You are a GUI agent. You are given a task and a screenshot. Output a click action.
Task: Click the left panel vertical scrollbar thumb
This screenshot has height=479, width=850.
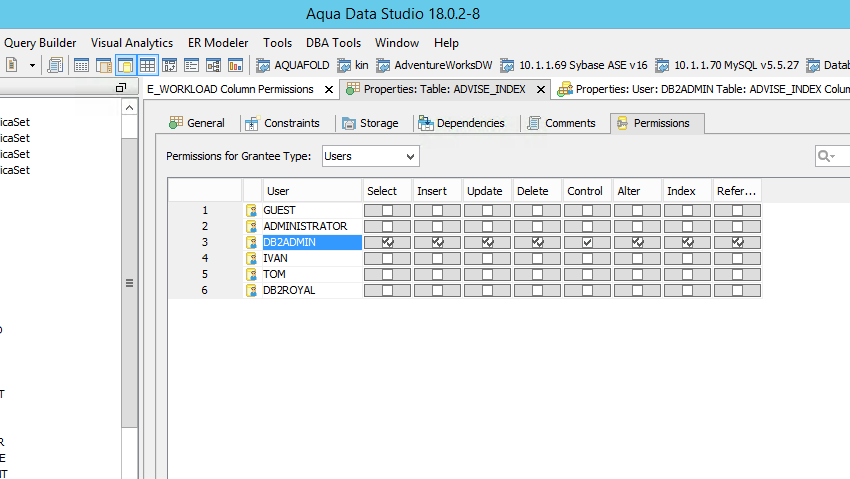tap(129, 282)
